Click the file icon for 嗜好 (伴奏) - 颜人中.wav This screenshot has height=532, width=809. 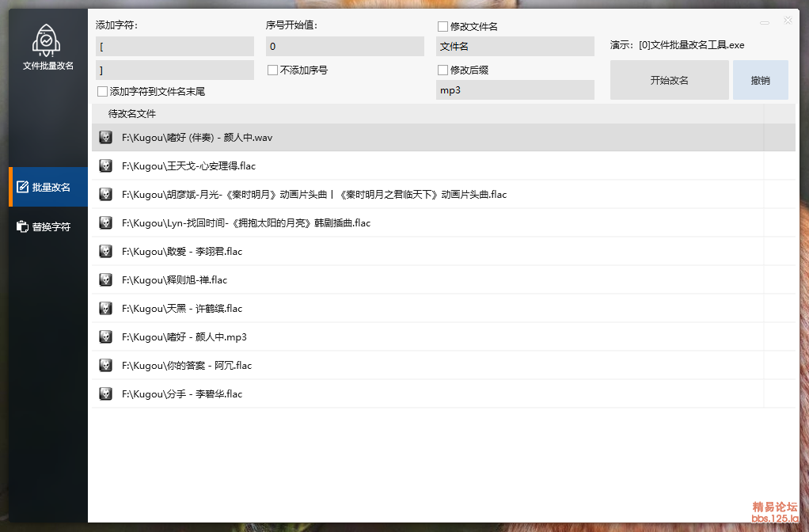point(106,137)
